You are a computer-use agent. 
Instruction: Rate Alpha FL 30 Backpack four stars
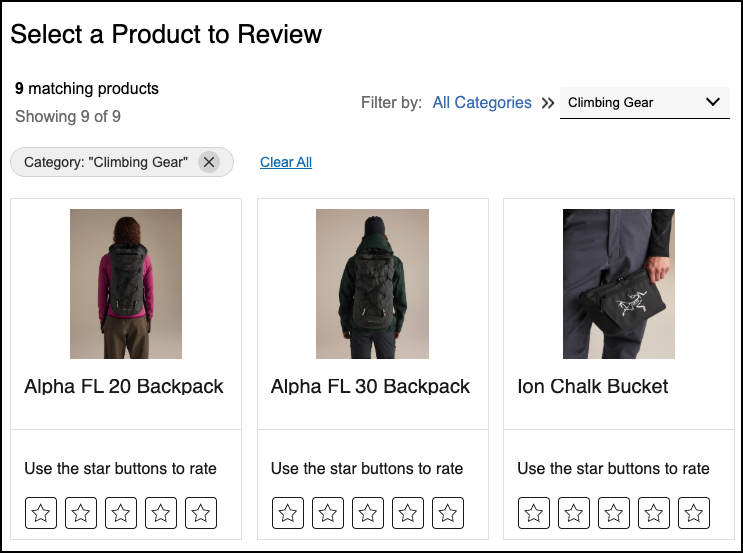[408, 513]
